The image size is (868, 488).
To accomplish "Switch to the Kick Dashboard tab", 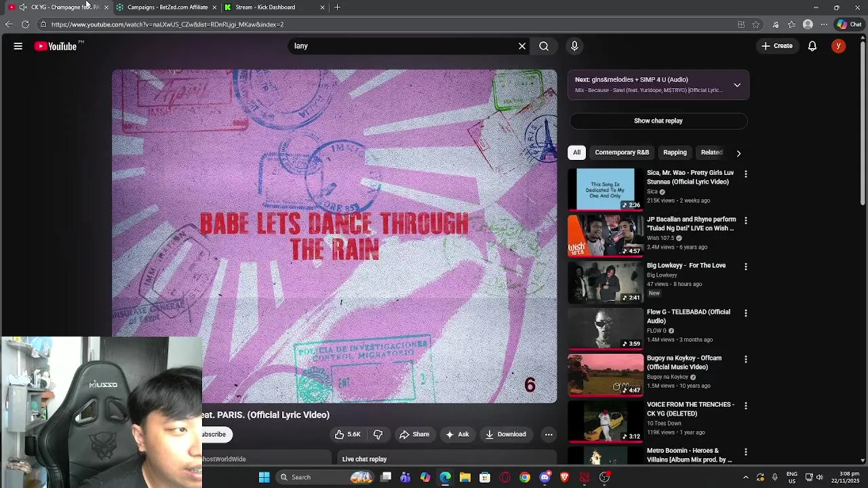I will [265, 7].
